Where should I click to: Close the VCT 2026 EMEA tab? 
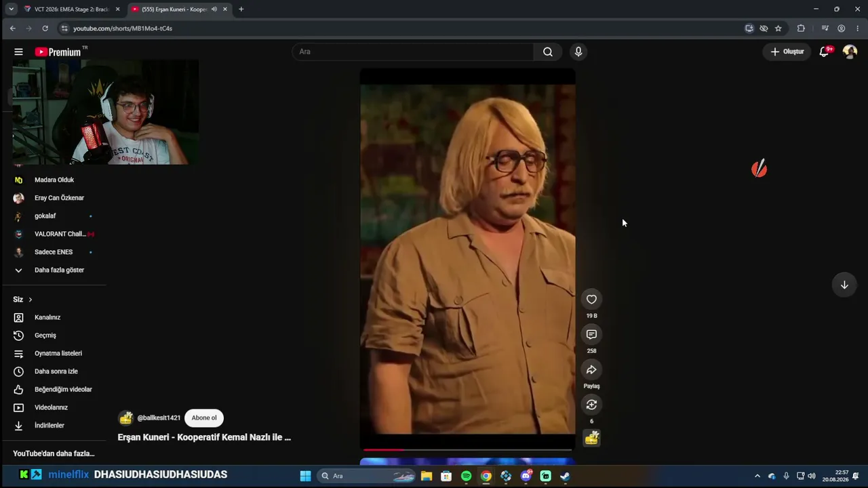tap(117, 9)
